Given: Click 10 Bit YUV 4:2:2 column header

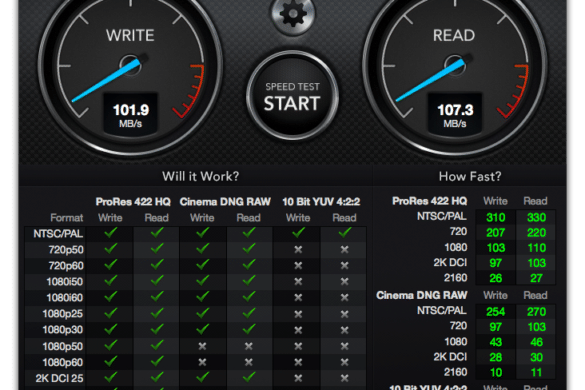Looking at the screenshot, I should click(x=321, y=202).
